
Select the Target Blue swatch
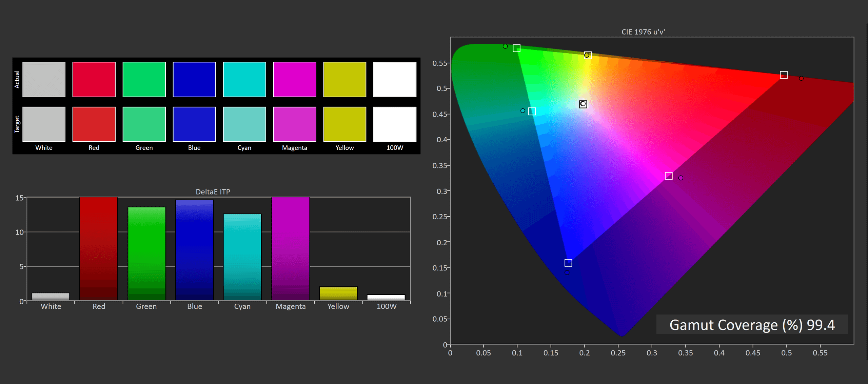(x=194, y=124)
